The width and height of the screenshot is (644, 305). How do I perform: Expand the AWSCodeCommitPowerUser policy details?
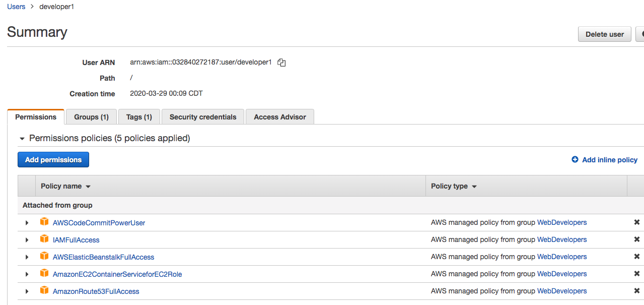[26, 222]
